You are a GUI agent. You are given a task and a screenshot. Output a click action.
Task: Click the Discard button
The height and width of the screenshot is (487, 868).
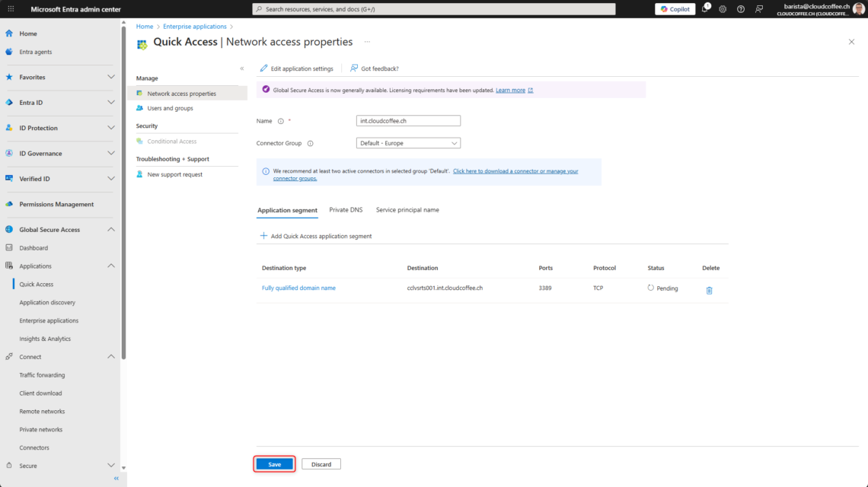tap(321, 464)
